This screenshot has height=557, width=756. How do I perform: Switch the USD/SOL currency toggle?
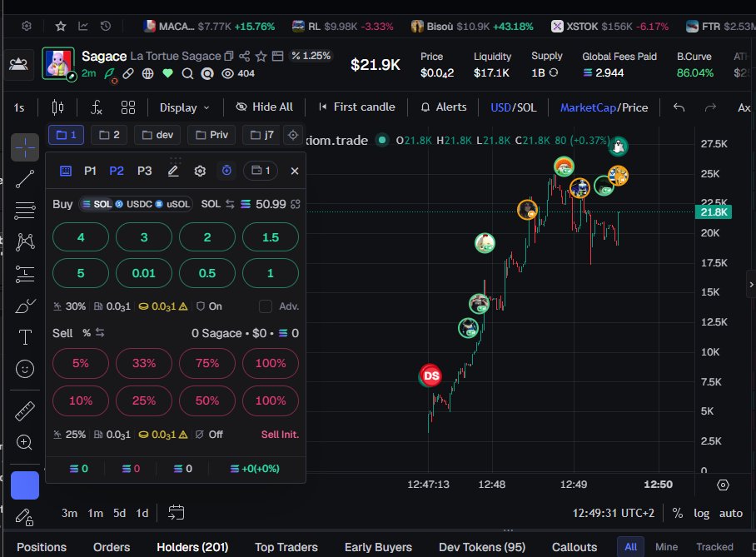tap(514, 107)
